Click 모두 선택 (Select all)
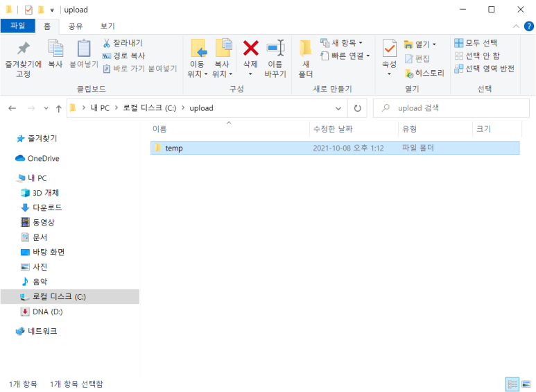Viewport: 536px width, 392px height. point(476,43)
